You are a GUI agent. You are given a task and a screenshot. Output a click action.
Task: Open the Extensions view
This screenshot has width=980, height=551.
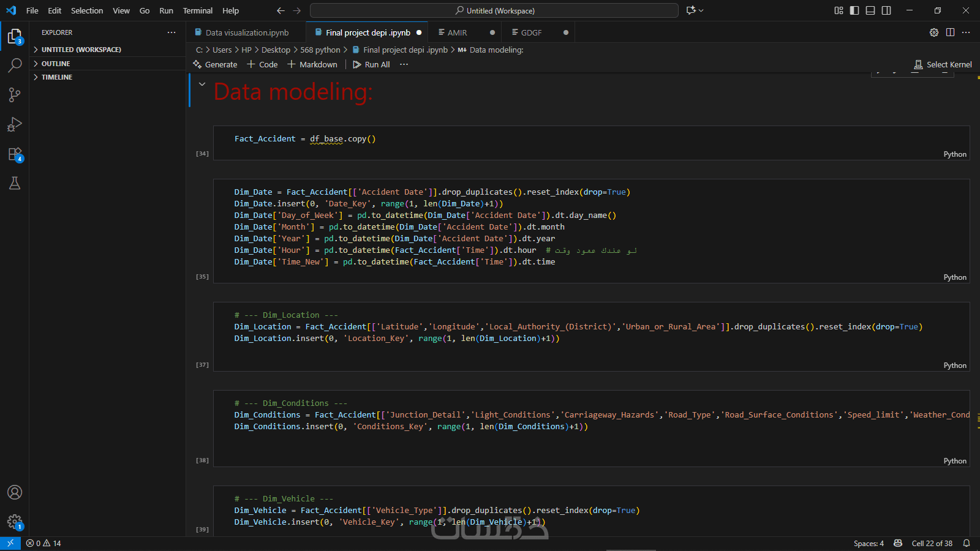click(x=15, y=154)
